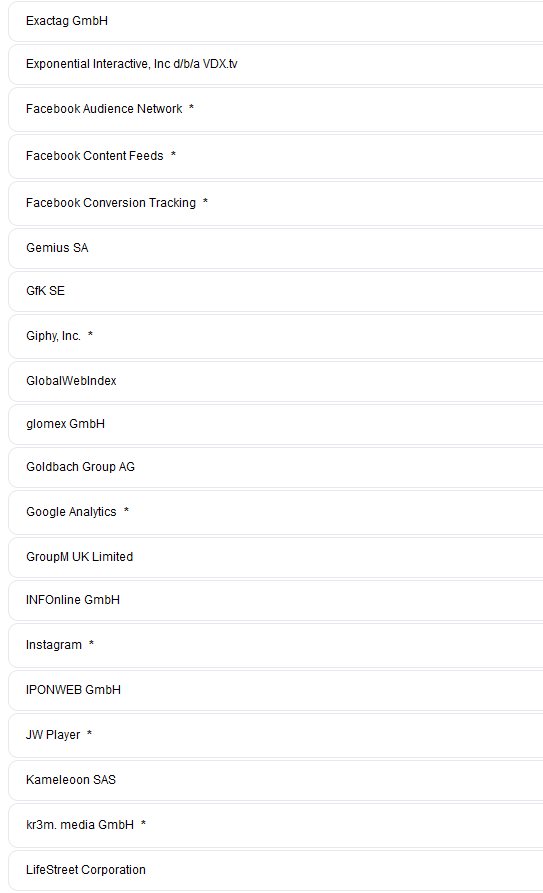
Task: Open the glomex GmbH row
Action: click(x=276, y=424)
